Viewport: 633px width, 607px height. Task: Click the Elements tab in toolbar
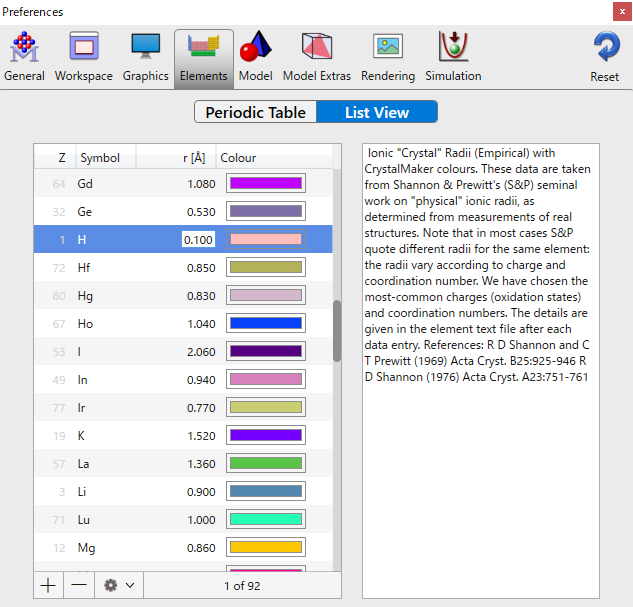point(203,57)
